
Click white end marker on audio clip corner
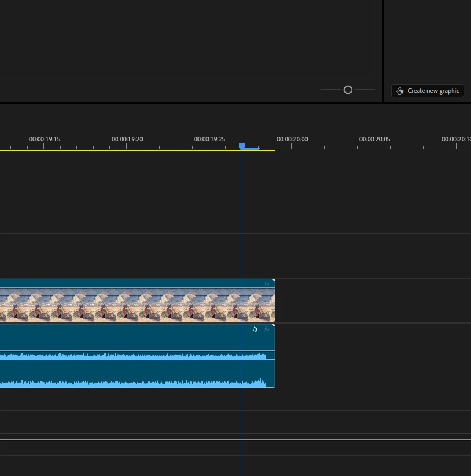273,325
